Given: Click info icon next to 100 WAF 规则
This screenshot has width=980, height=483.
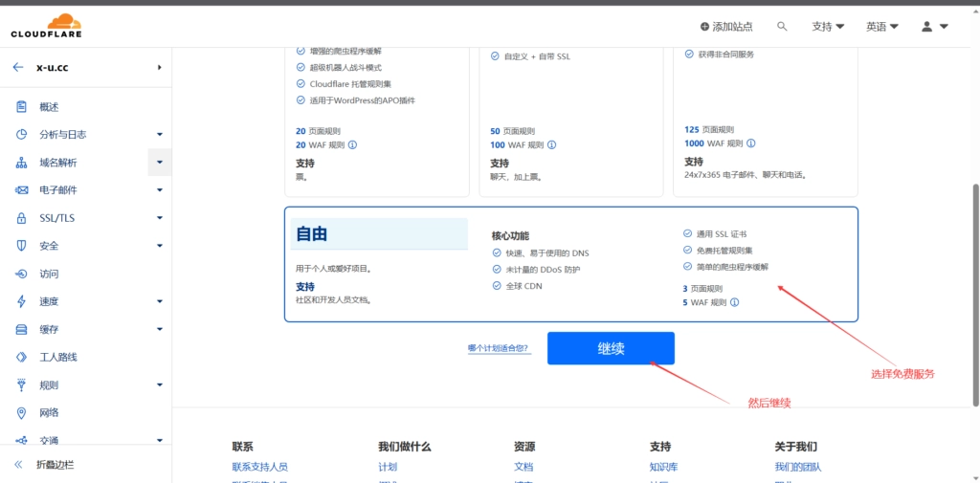Looking at the screenshot, I should 552,145.
